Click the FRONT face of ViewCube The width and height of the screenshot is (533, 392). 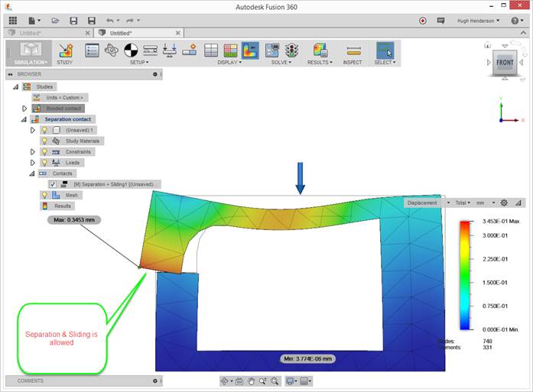[505, 63]
